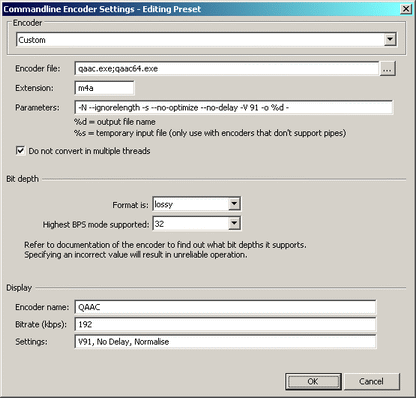
Task: Browse for encoder file with ellipsis button
Action: coord(387,69)
